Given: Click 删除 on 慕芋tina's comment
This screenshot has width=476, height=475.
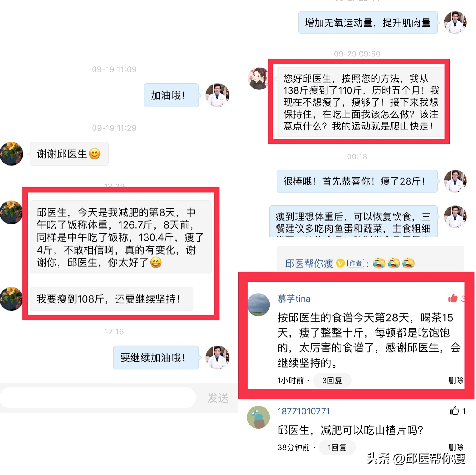Looking at the screenshot, I should [456, 380].
